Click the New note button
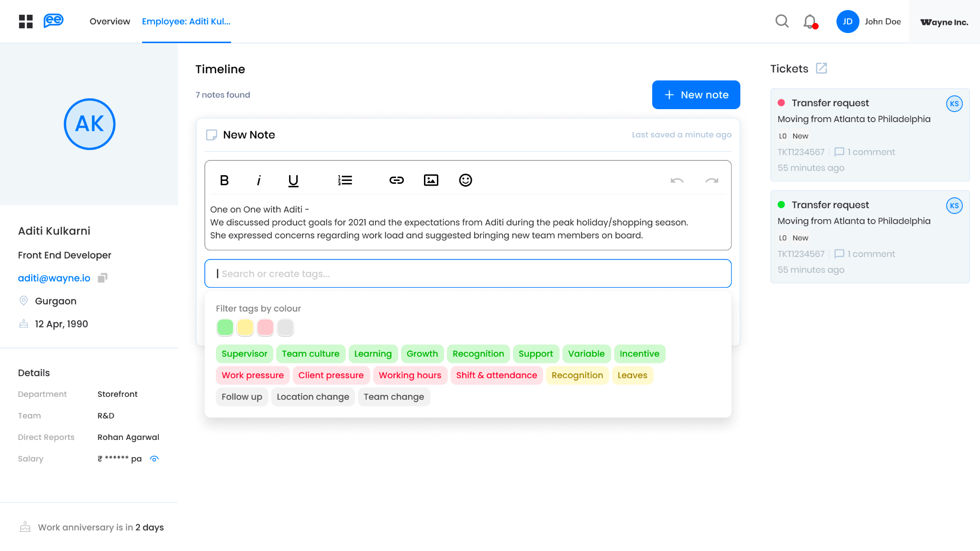980x551 pixels. (x=696, y=95)
